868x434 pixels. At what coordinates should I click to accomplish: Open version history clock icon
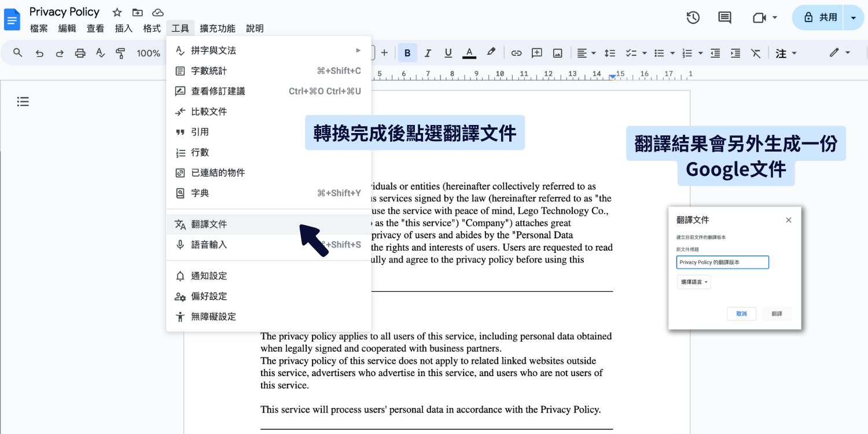693,18
